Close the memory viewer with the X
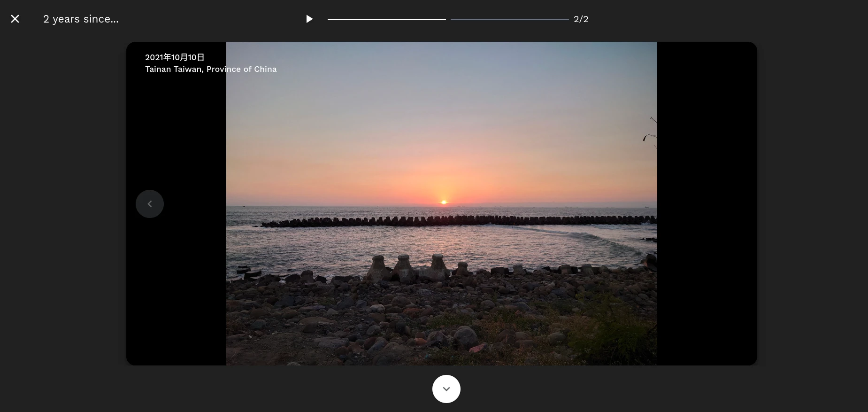This screenshot has height=412, width=868. coord(15,19)
